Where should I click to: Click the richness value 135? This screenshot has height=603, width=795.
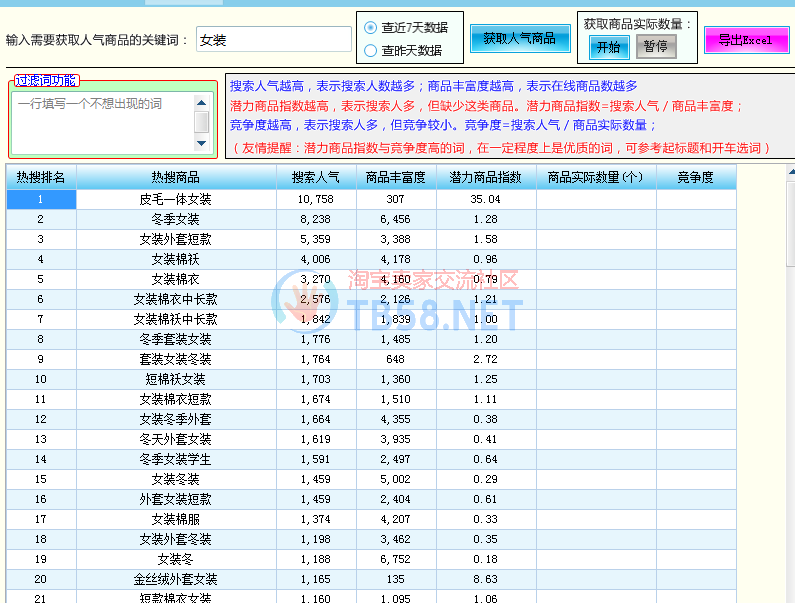coord(396,579)
